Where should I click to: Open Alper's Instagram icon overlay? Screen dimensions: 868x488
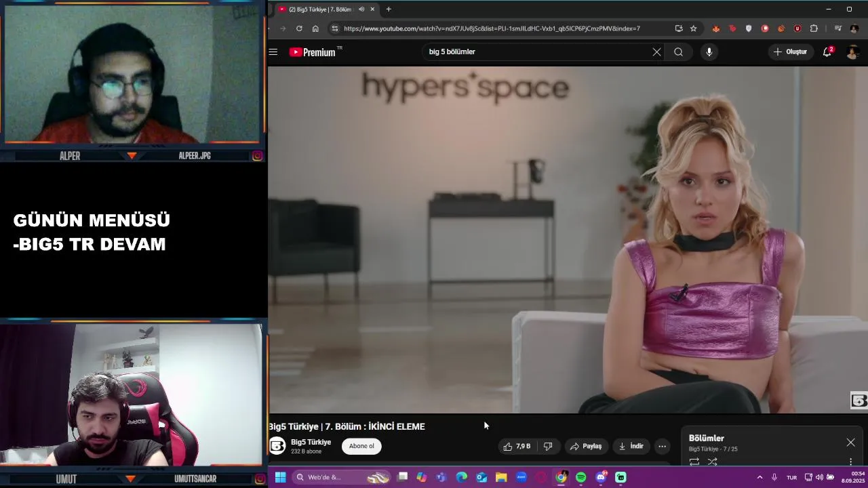[258, 156]
